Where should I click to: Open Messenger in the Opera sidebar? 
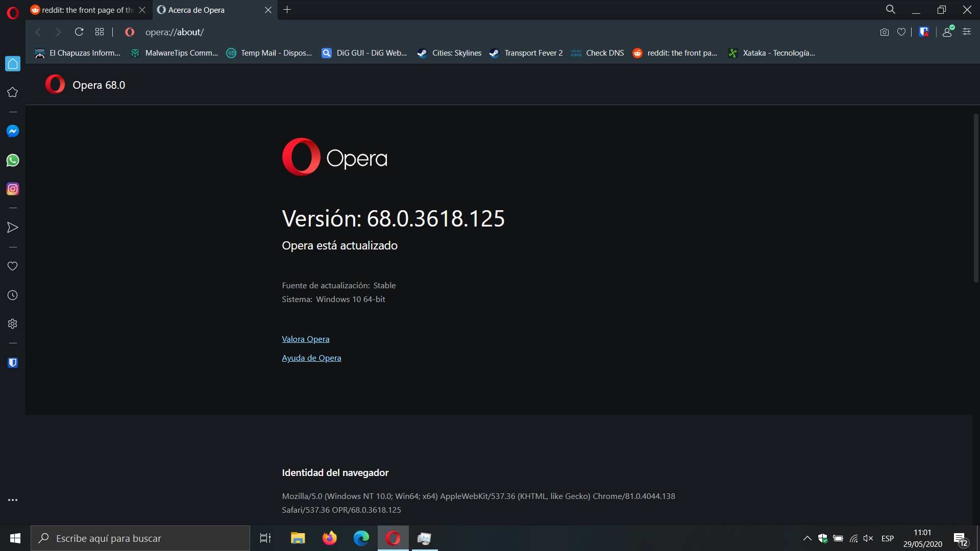(x=13, y=131)
